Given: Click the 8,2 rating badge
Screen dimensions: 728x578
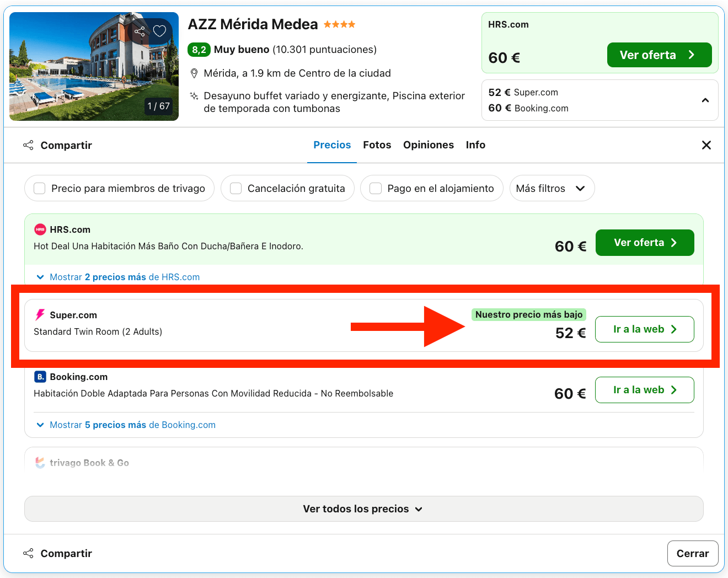Looking at the screenshot, I should tap(199, 50).
